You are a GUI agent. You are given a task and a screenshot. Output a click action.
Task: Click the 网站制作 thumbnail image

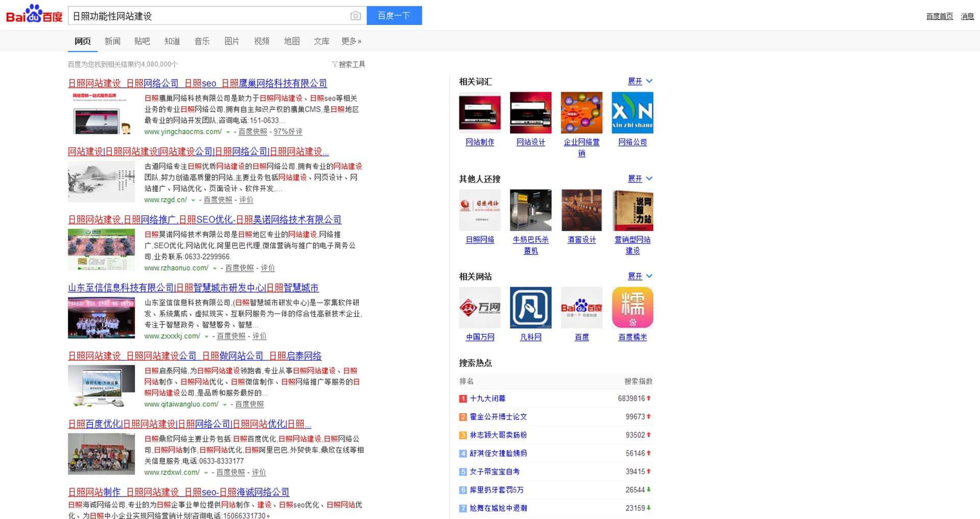[480, 112]
